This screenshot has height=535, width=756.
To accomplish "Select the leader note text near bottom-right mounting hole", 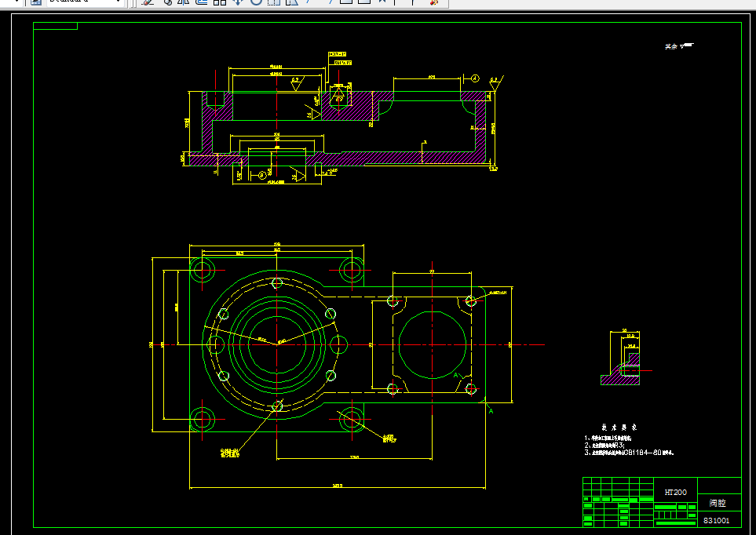I will coord(389,439).
